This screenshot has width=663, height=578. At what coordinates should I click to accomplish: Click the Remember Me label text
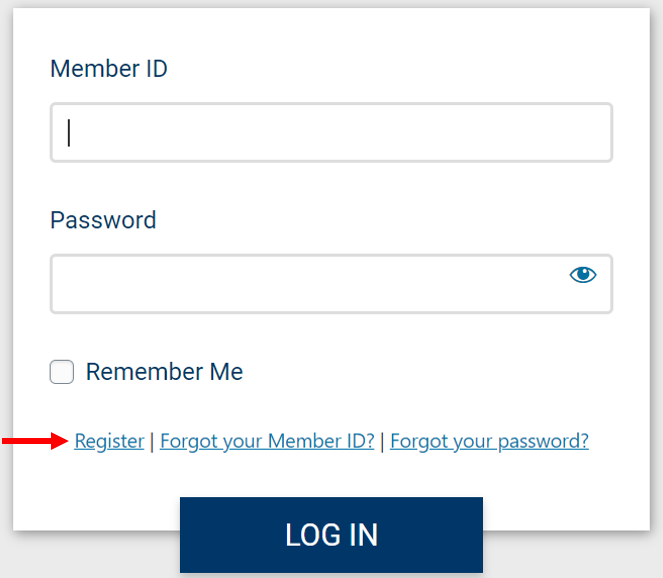(164, 372)
